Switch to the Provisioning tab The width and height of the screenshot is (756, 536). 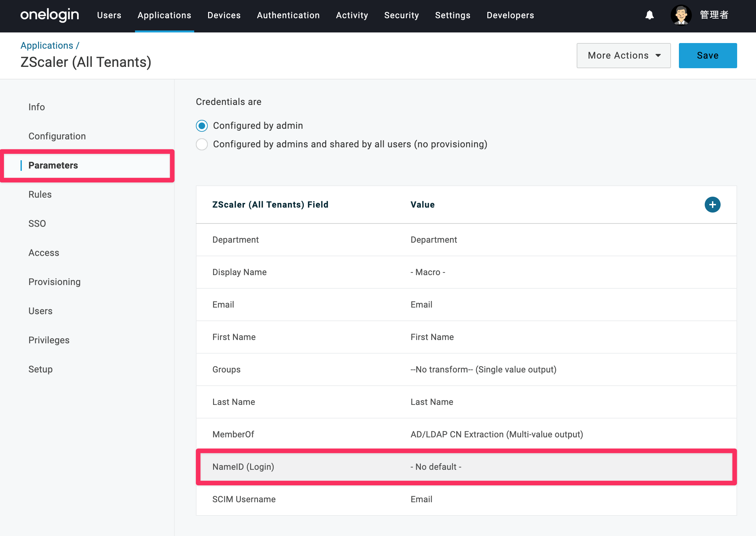pos(55,282)
